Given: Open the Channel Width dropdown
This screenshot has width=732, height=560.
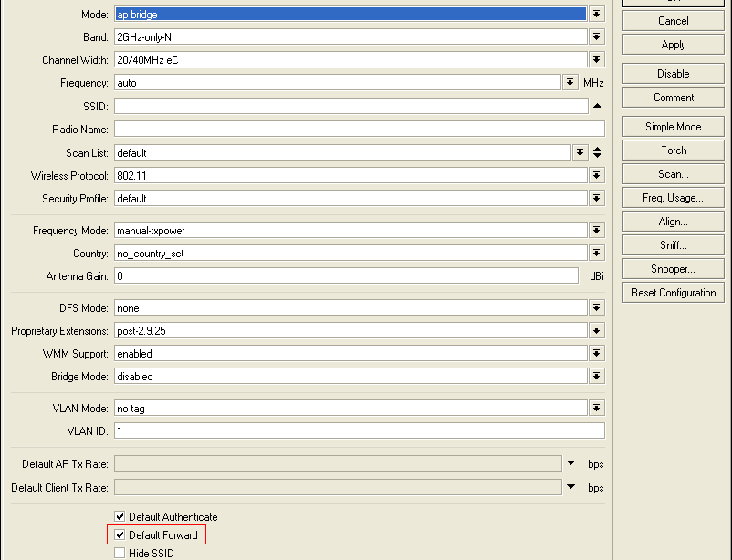Looking at the screenshot, I should [596, 59].
